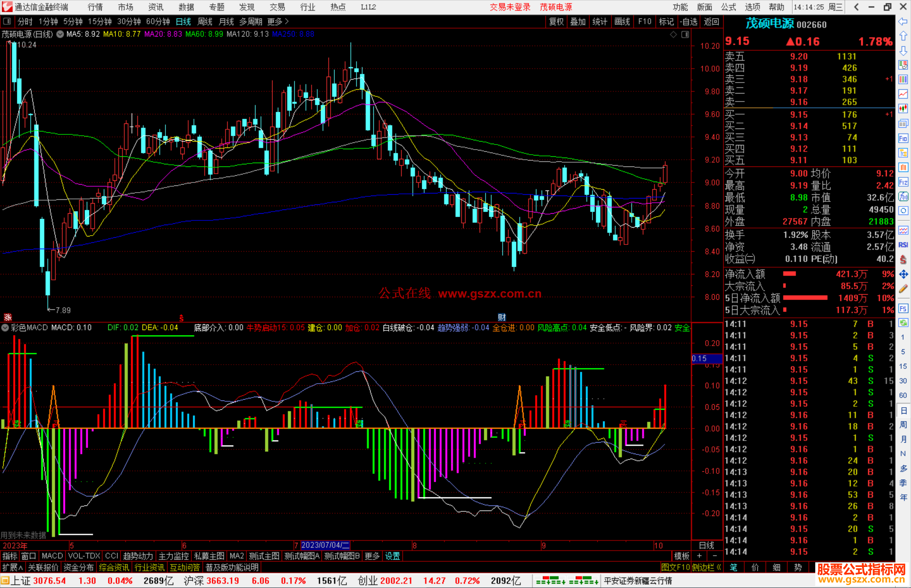Click the pencil drawing tool icon
Viewport: 911px width, 588px height.
[903, 289]
